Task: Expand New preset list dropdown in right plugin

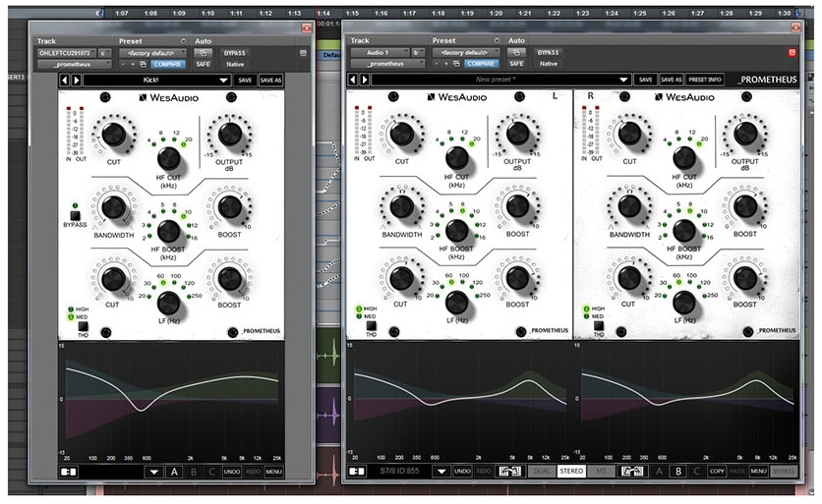Action: (x=623, y=80)
